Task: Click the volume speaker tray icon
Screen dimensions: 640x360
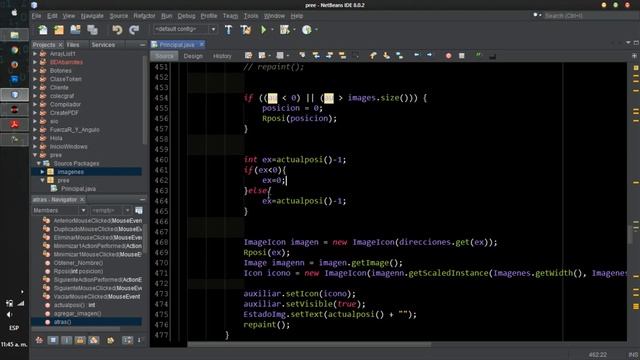Action: click(x=9, y=315)
